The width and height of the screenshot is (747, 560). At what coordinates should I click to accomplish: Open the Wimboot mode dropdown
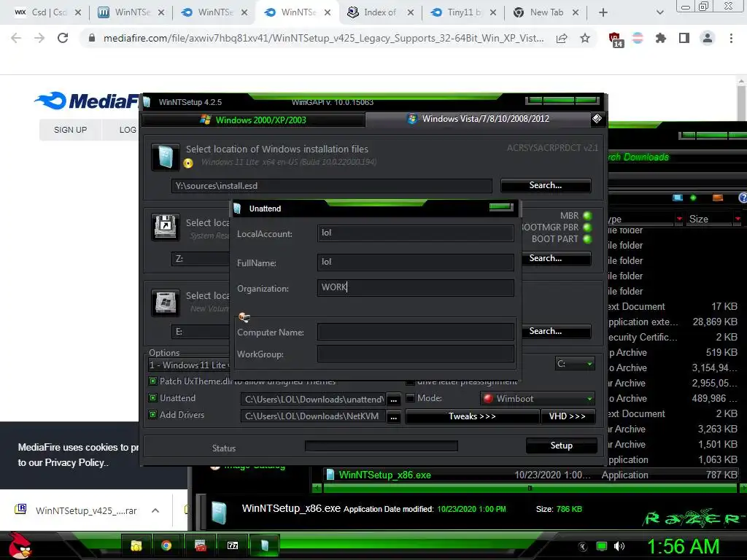tap(538, 399)
